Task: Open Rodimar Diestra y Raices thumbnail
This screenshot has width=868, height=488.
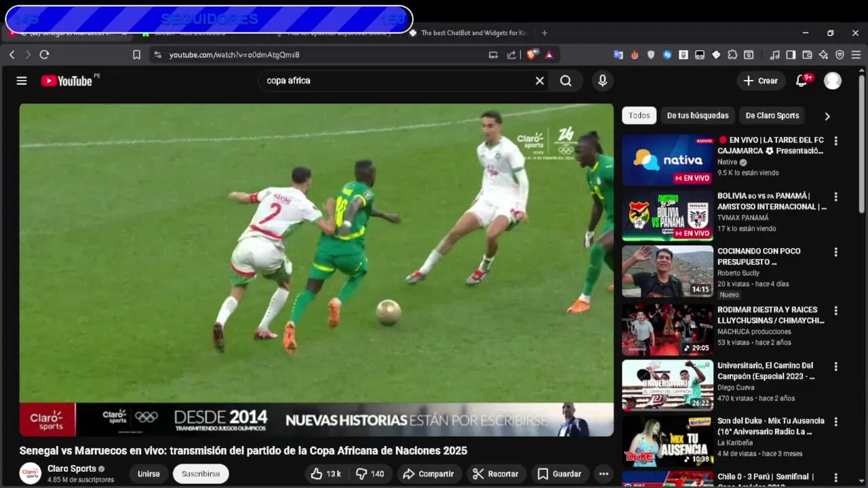Action: tap(667, 329)
